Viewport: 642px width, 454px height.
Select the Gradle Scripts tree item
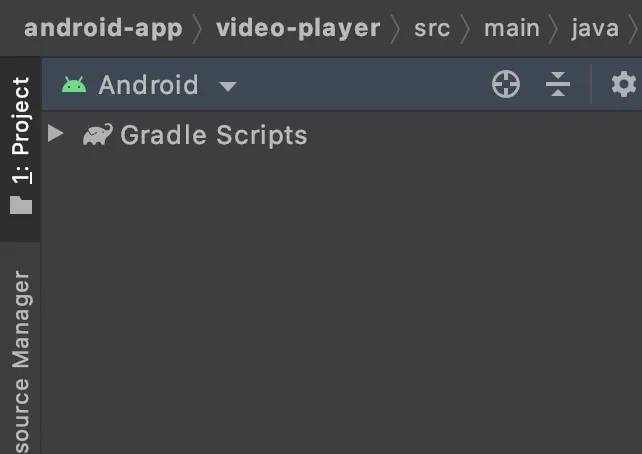pyautogui.click(x=213, y=135)
